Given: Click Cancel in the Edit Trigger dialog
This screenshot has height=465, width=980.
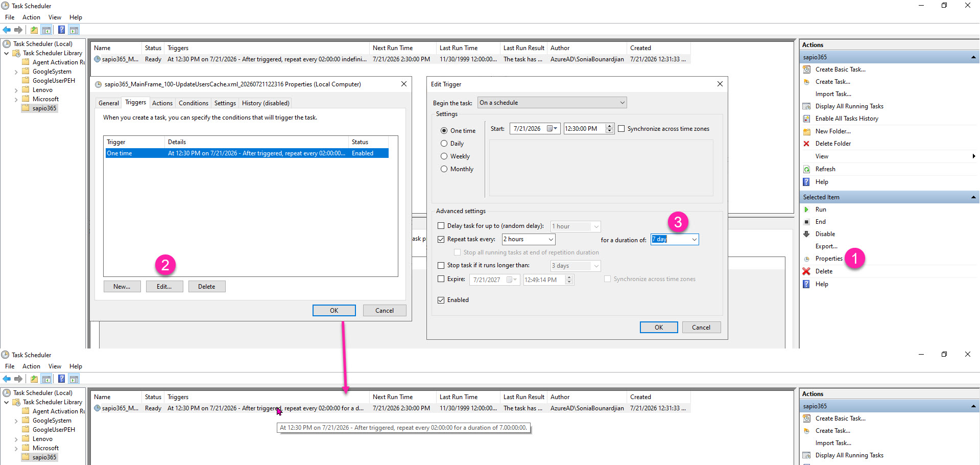Looking at the screenshot, I should pos(701,328).
